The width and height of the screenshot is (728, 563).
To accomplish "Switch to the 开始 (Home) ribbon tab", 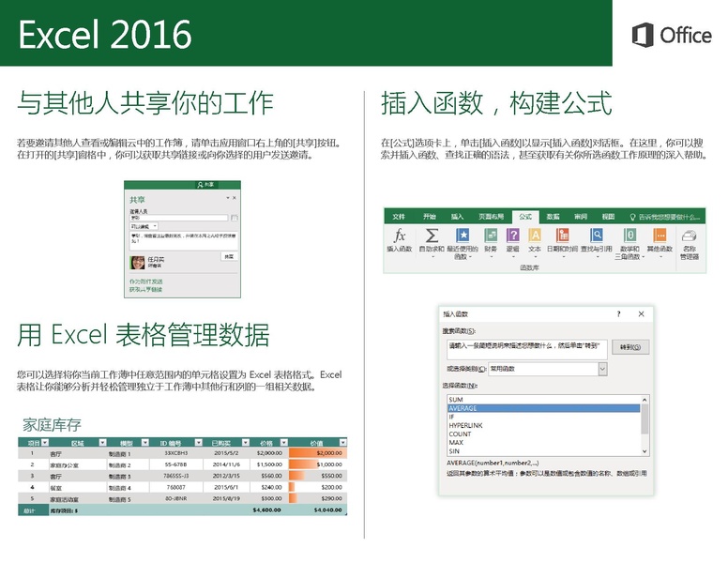I will tap(430, 217).
